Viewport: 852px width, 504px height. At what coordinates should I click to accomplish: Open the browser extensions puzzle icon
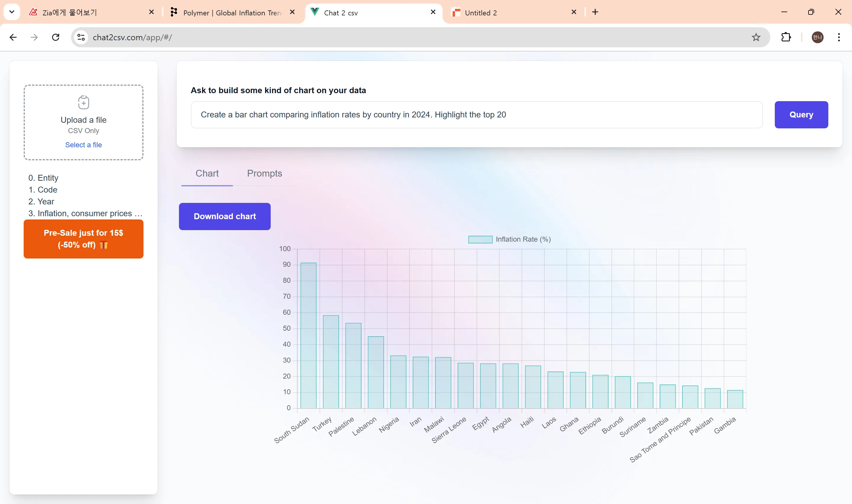(x=786, y=37)
